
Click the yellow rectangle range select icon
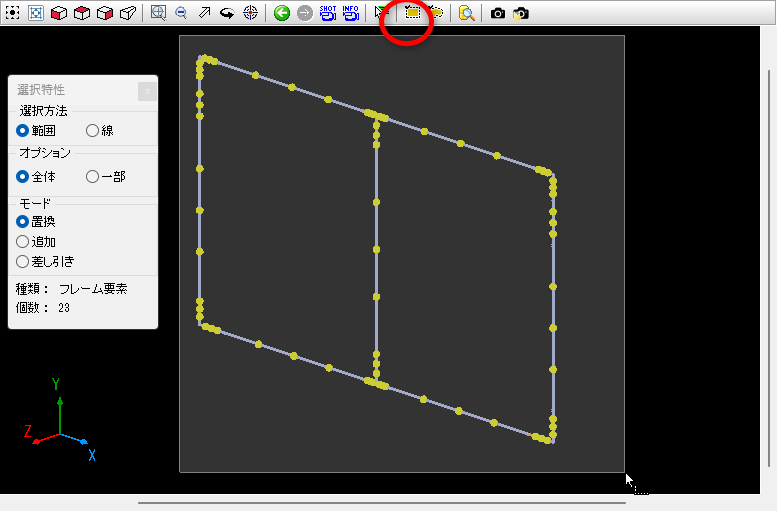(412, 12)
